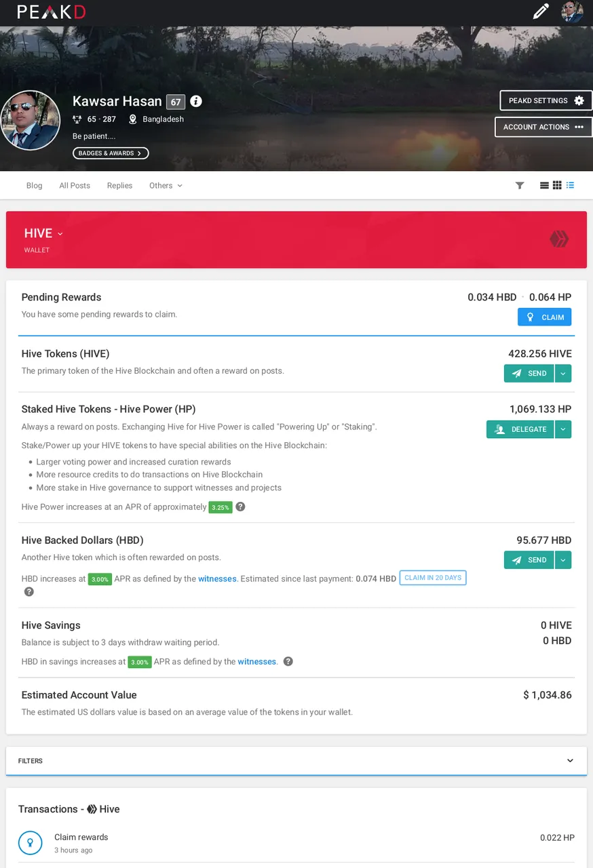Image resolution: width=593 pixels, height=868 pixels.
Task: Open the info icon next to Kawsar Hasan
Action: click(196, 101)
